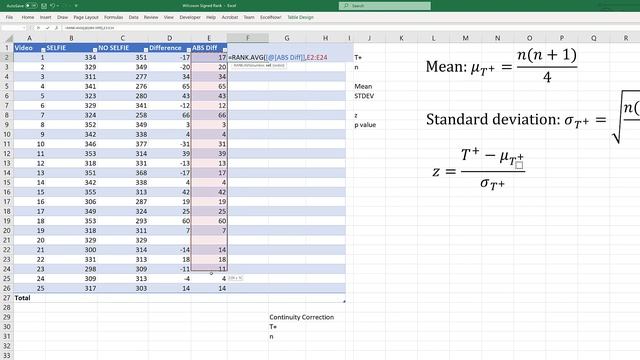Click the Total cell in row 27
Viewport: 640px width, 360px height.
[x=29, y=298]
